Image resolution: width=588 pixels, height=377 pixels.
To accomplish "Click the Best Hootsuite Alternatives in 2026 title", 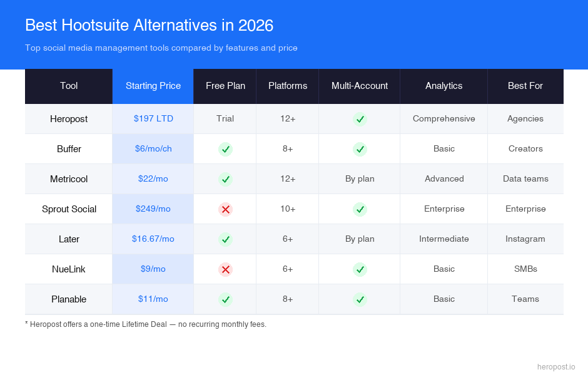I will coord(150,26).
